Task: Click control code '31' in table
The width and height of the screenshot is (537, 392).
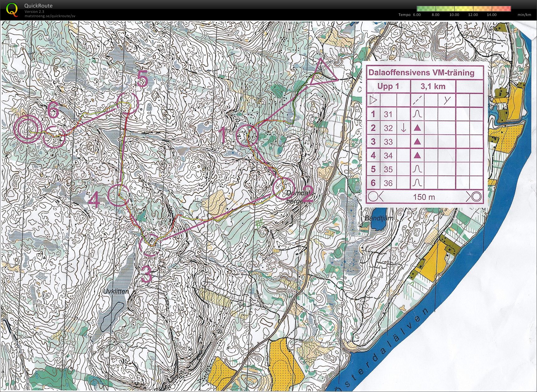Action: pyautogui.click(x=388, y=114)
